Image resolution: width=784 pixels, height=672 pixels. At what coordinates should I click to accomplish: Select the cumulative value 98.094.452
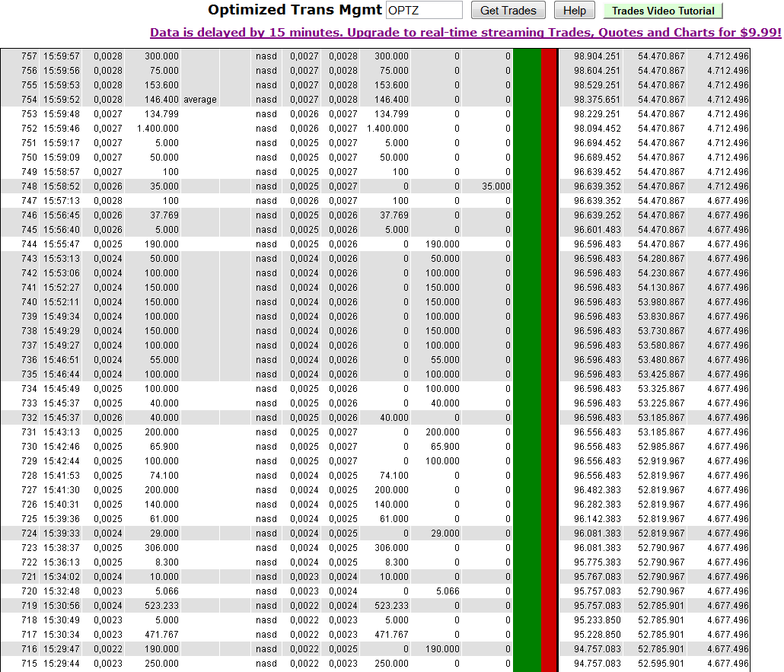597,129
